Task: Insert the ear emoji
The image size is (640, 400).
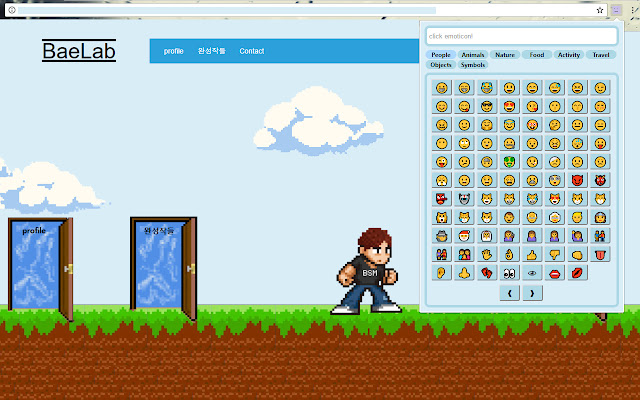Action: pos(441,273)
